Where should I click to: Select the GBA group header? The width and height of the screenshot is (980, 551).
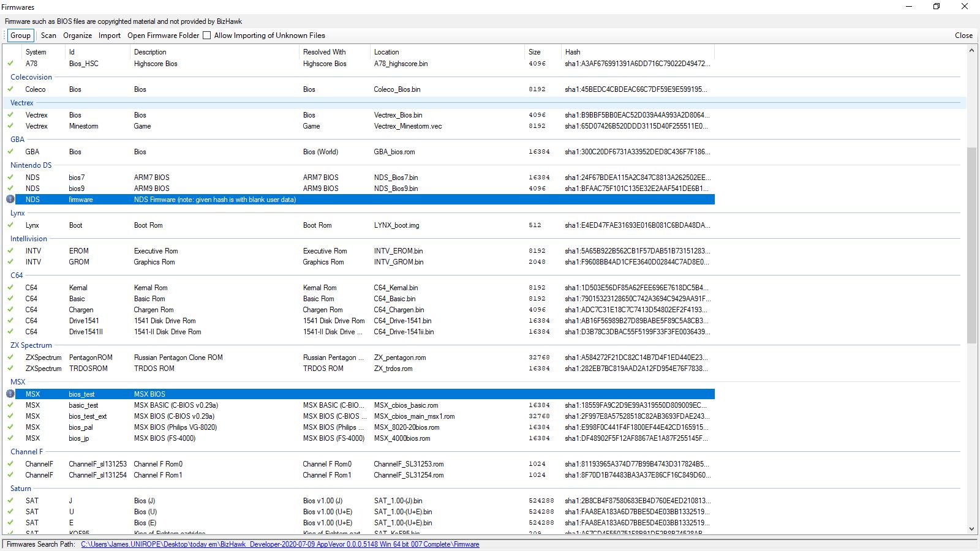(x=17, y=140)
